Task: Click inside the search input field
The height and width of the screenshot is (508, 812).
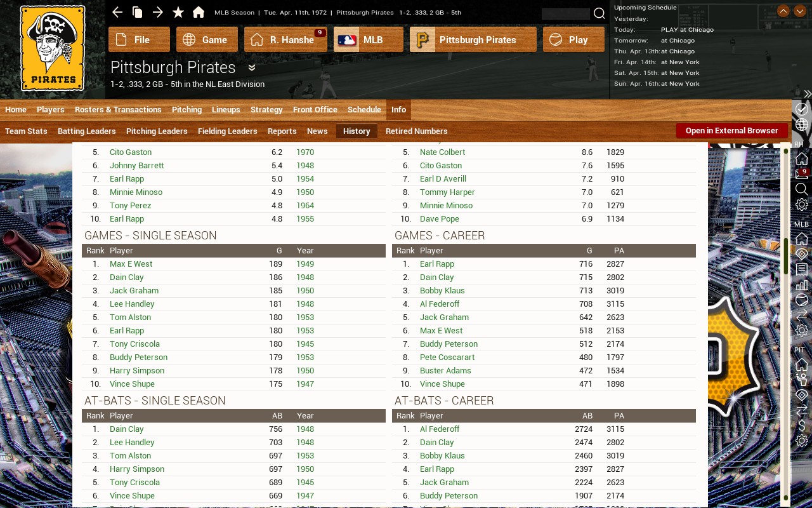Action: pyautogui.click(x=565, y=13)
